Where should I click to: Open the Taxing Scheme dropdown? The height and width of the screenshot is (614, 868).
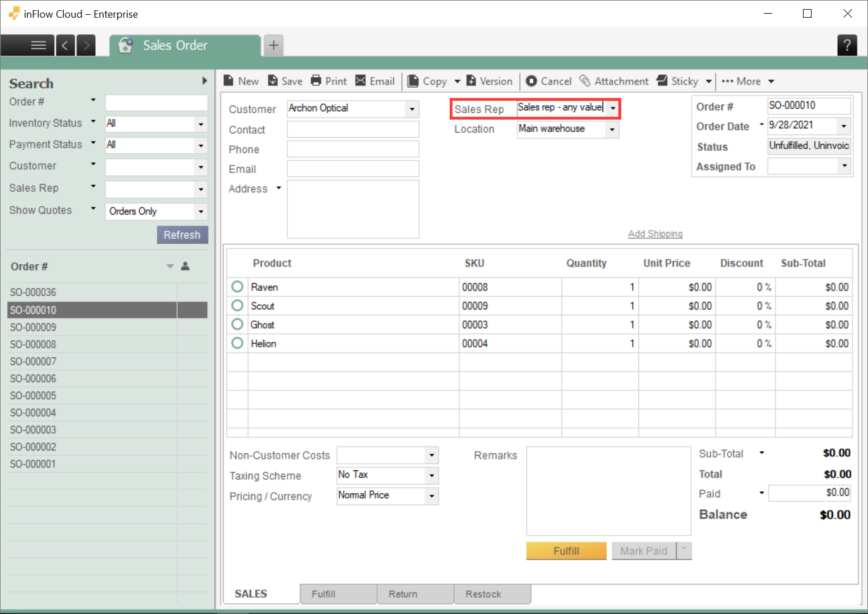click(x=433, y=475)
